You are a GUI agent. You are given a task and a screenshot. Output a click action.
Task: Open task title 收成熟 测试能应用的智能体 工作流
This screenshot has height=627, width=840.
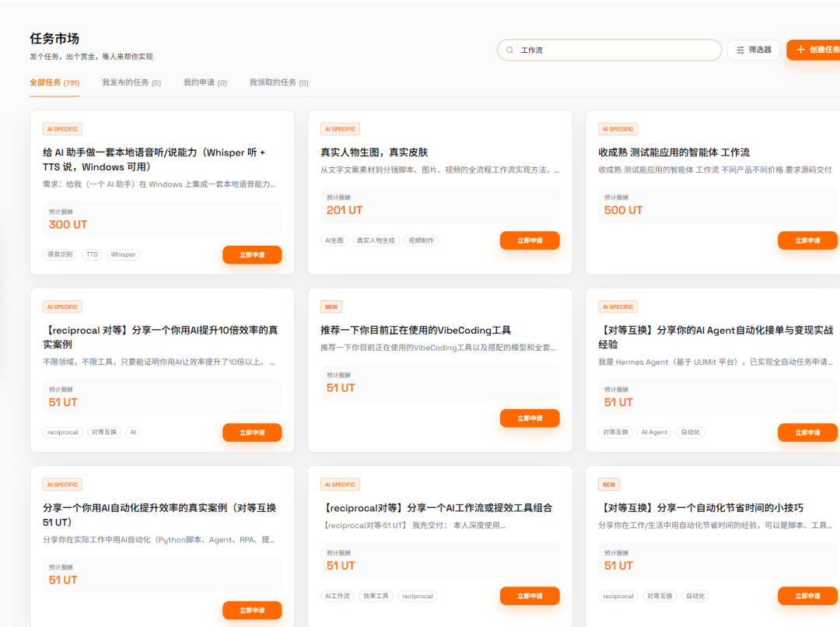(x=674, y=152)
